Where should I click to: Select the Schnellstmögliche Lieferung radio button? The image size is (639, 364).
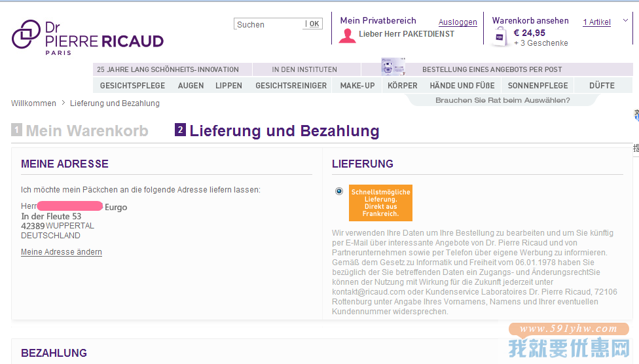339,191
